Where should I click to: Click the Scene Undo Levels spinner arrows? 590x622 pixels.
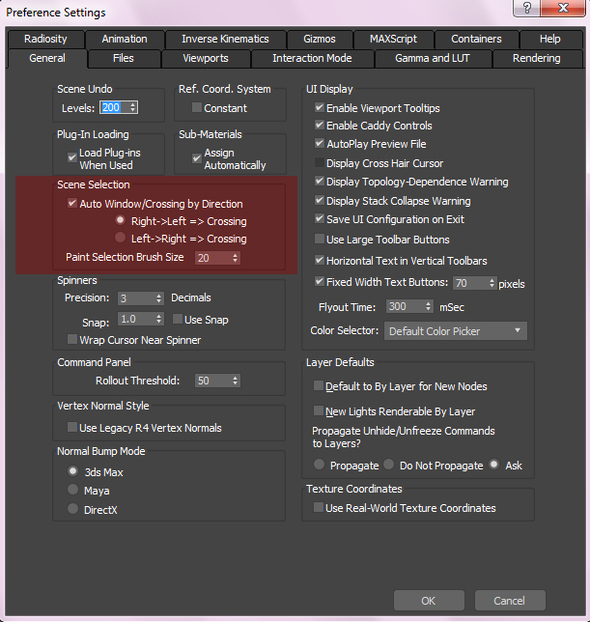click(x=133, y=108)
